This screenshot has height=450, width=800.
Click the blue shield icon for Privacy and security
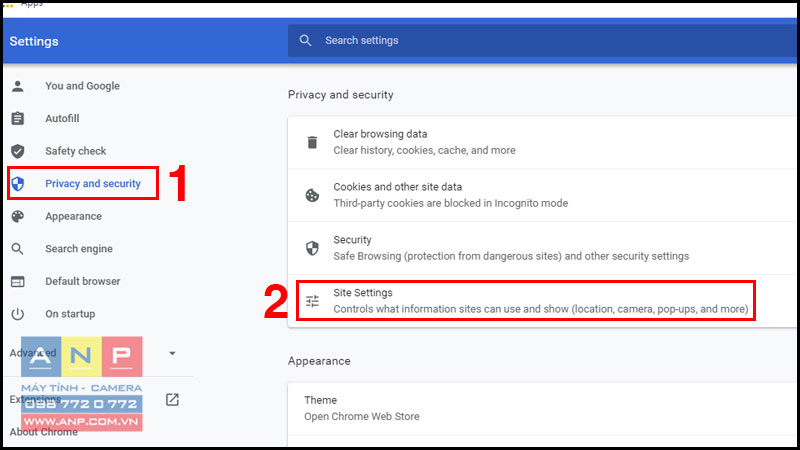(18, 184)
